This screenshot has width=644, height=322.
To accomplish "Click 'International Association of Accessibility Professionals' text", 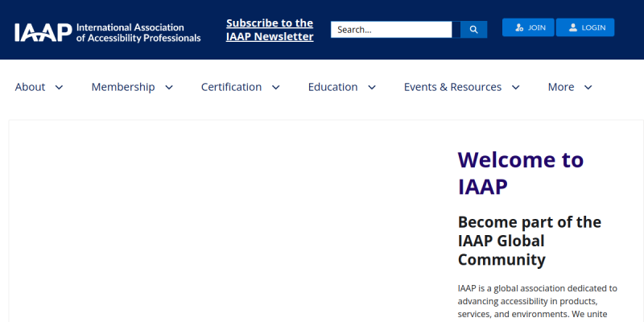I will tap(138, 33).
